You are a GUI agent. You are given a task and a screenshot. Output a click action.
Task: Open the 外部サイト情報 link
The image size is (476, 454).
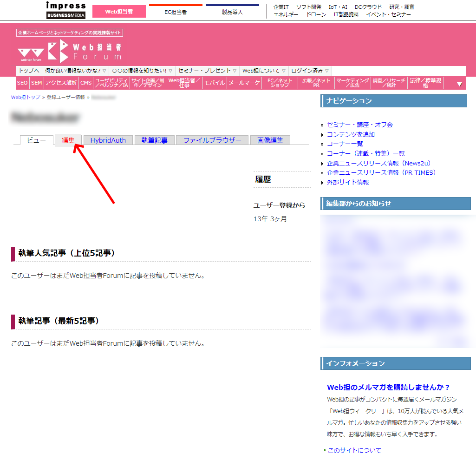pyautogui.click(x=348, y=183)
